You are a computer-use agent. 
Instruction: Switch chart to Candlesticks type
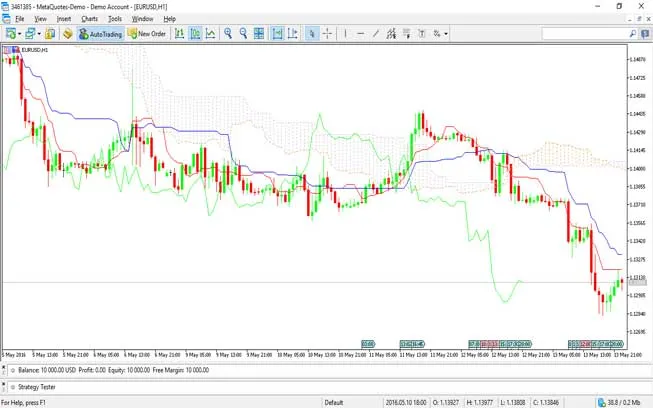[195, 34]
